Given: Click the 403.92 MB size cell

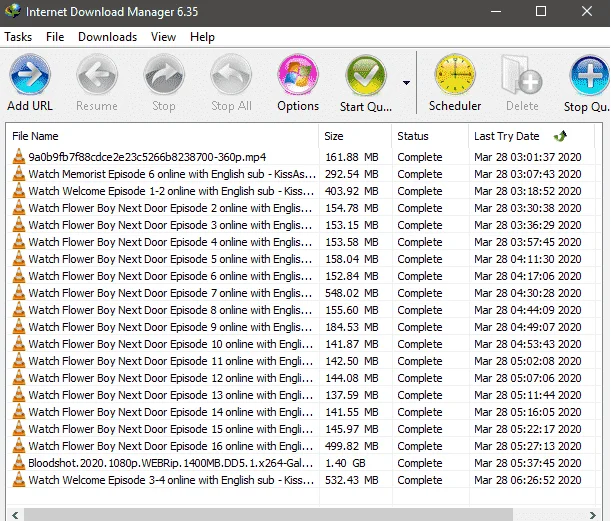Looking at the screenshot, I should pos(352,191).
